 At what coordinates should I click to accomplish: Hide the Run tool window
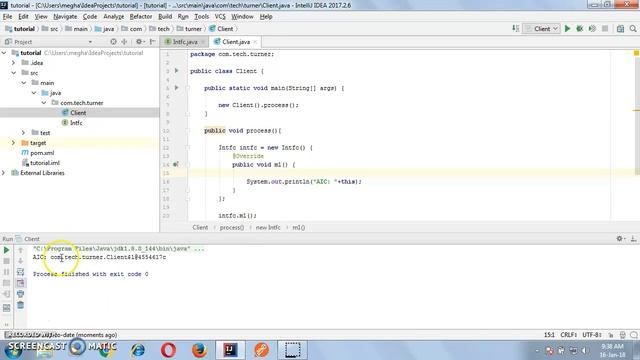633,239
